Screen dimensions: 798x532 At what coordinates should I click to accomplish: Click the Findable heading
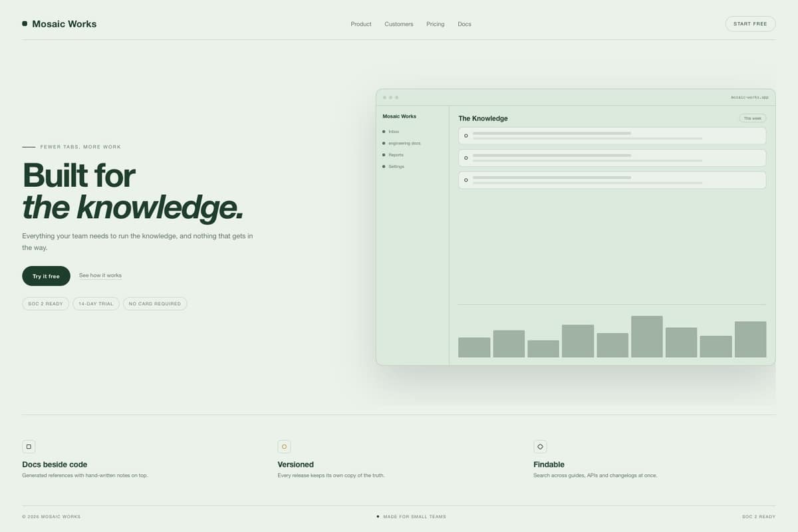point(549,465)
